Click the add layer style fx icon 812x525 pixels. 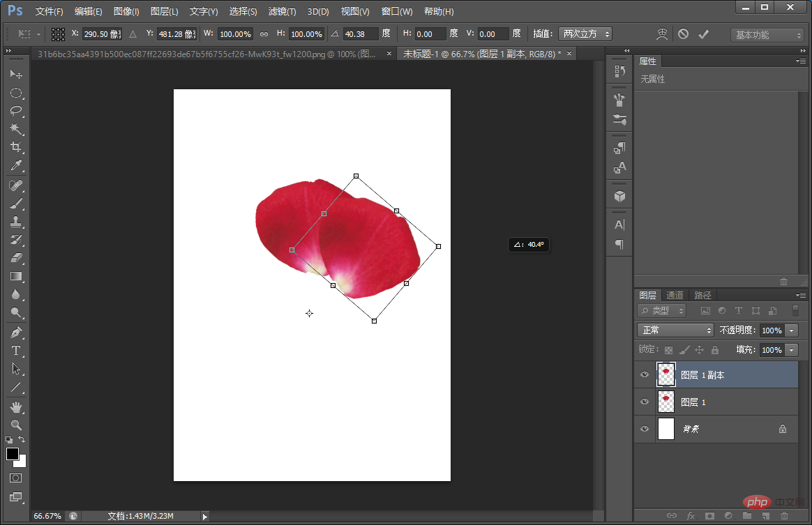click(x=691, y=516)
